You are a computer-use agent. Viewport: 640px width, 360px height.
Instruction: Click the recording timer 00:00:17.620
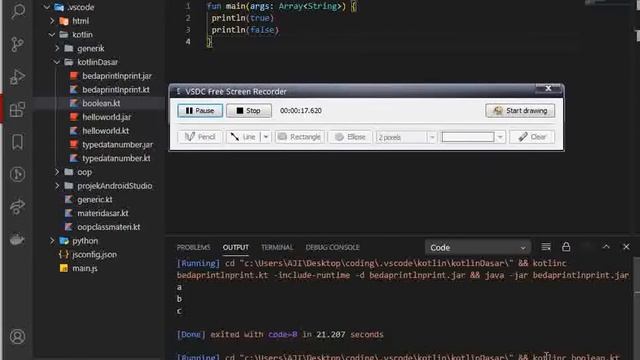pos(301,111)
